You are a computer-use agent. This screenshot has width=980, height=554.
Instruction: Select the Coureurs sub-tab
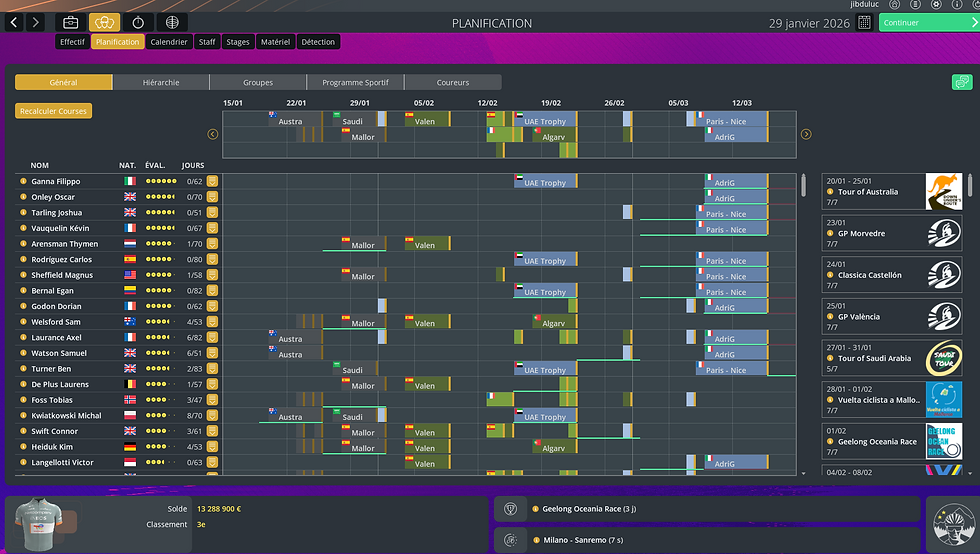tap(453, 83)
